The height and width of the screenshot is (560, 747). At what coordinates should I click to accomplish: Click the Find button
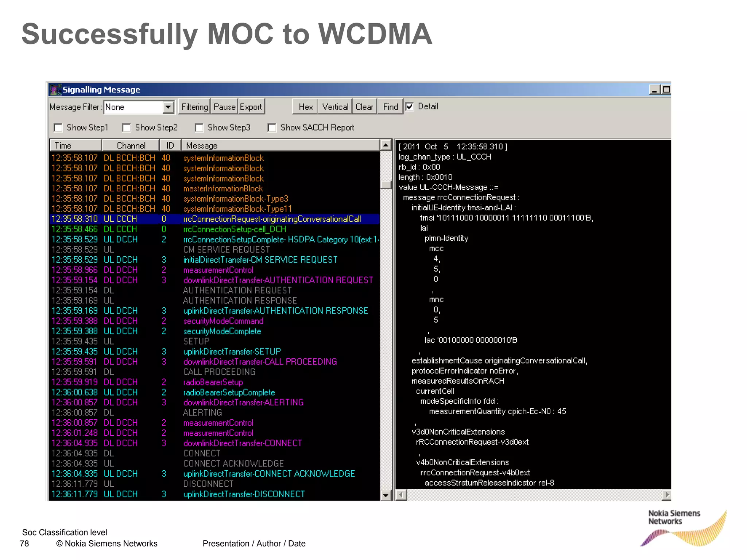click(x=390, y=107)
